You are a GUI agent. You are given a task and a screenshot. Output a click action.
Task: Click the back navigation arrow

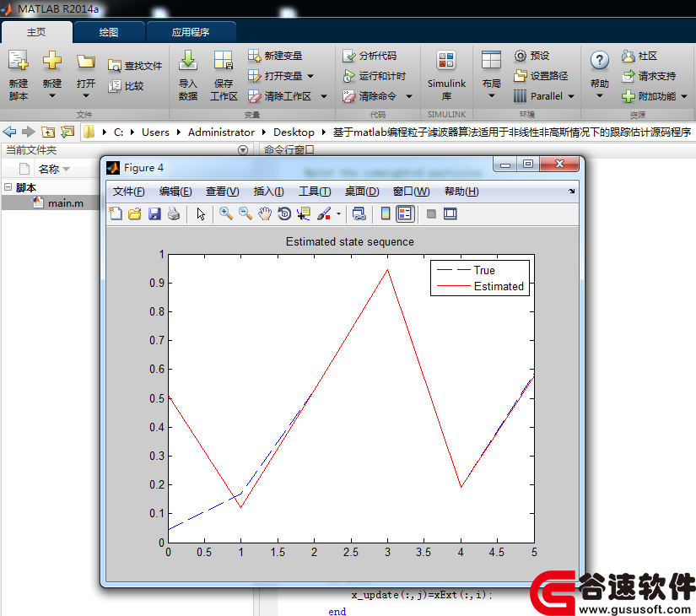[x=9, y=132]
